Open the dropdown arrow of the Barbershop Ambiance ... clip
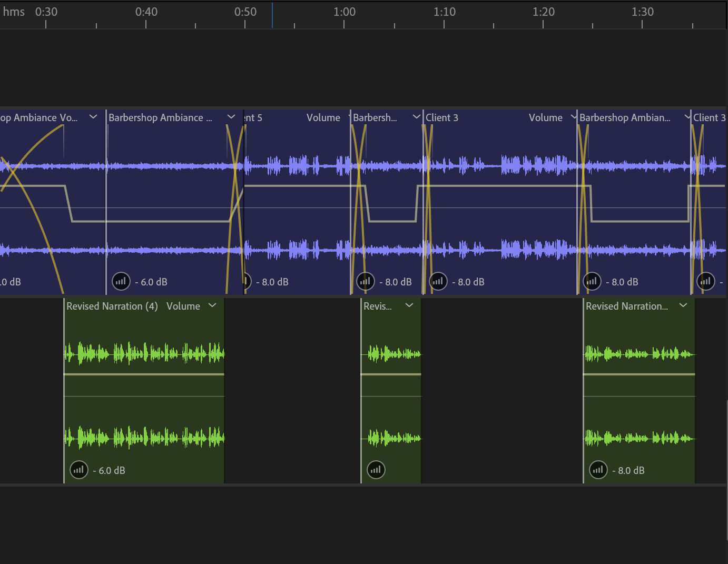Image resolution: width=728 pixels, height=564 pixels. 231,117
